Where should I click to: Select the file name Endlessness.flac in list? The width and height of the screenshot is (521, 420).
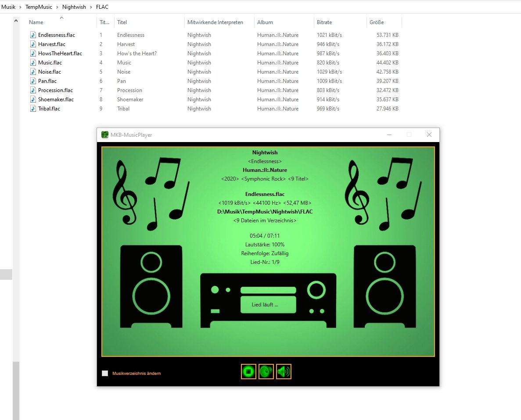click(57, 35)
